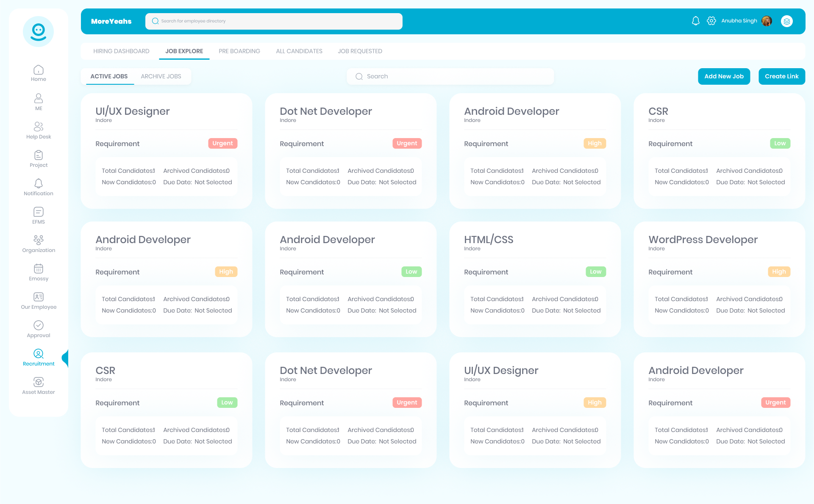This screenshot has height=504, width=814.
Task: Click the Recruitment sidebar icon
Action: (x=39, y=357)
